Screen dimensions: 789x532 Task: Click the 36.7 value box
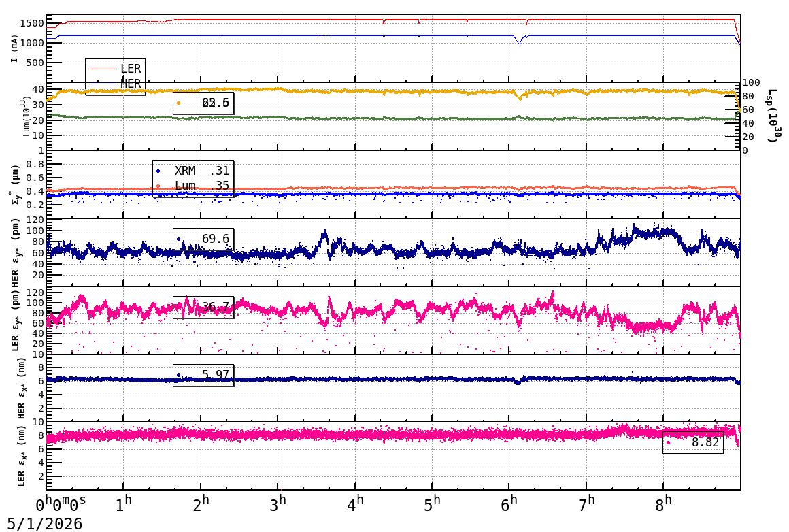tap(203, 307)
